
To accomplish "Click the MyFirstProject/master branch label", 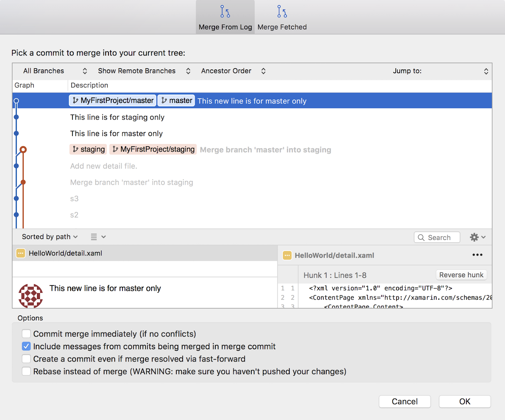I will click(112, 100).
